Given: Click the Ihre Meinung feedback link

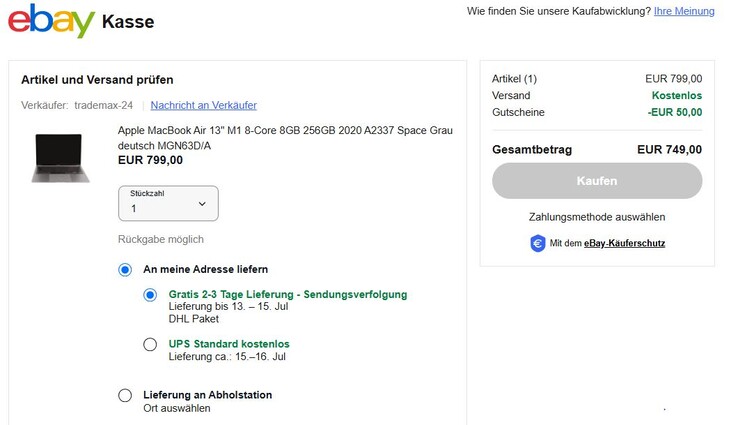Looking at the screenshot, I should point(684,11).
